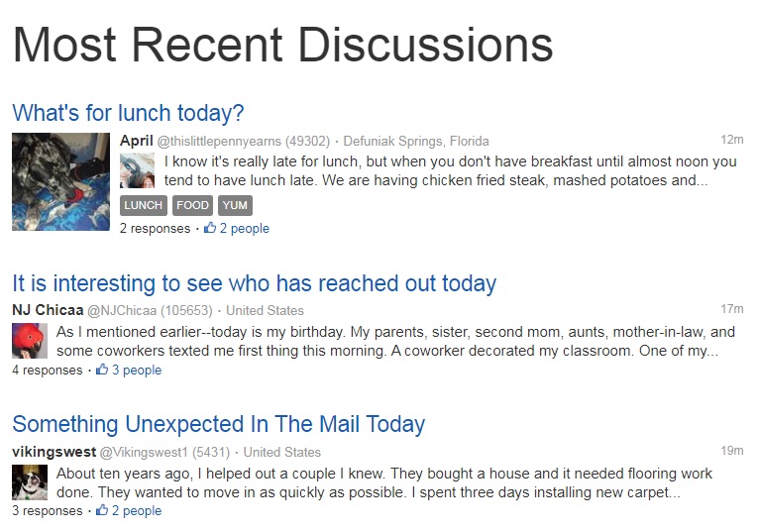Click the thumbs-up icon under April's lunch post
Screen dimensions: 758x532
(210, 228)
